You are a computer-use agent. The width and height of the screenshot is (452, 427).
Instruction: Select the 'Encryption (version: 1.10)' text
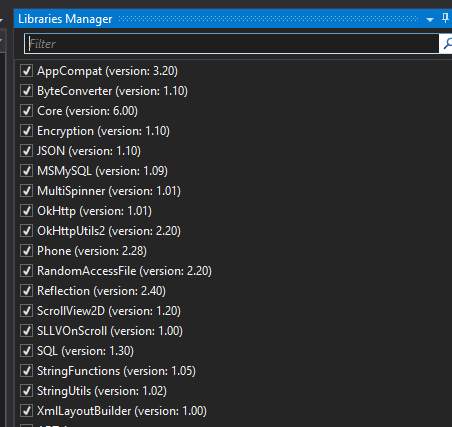pos(103,131)
